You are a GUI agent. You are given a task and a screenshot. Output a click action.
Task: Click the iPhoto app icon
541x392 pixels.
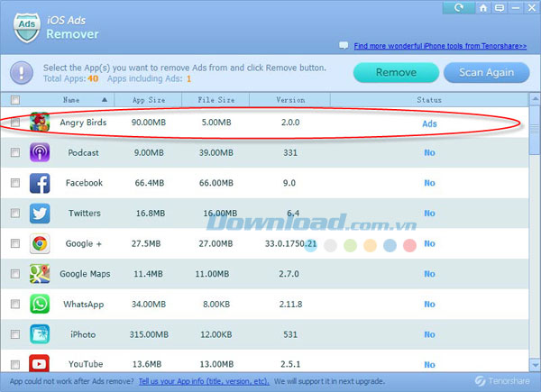[x=40, y=334]
